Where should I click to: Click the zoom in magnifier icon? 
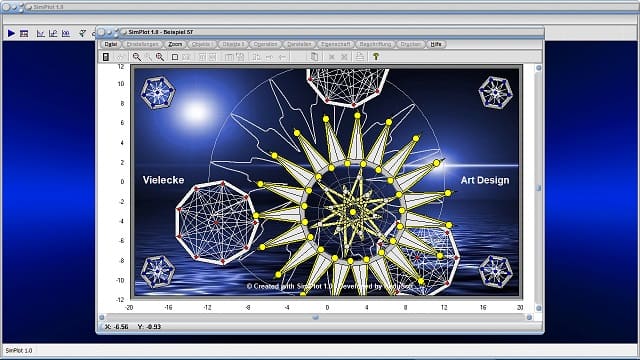160,57
